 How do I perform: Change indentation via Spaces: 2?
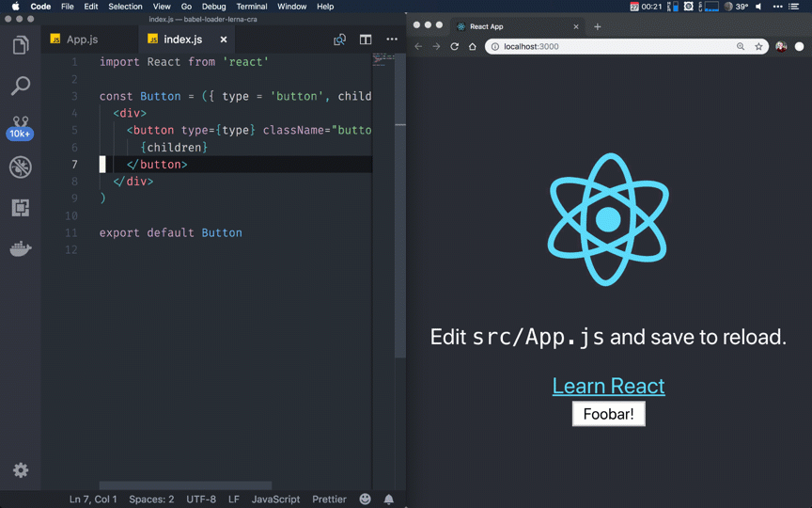pyautogui.click(x=151, y=500)
